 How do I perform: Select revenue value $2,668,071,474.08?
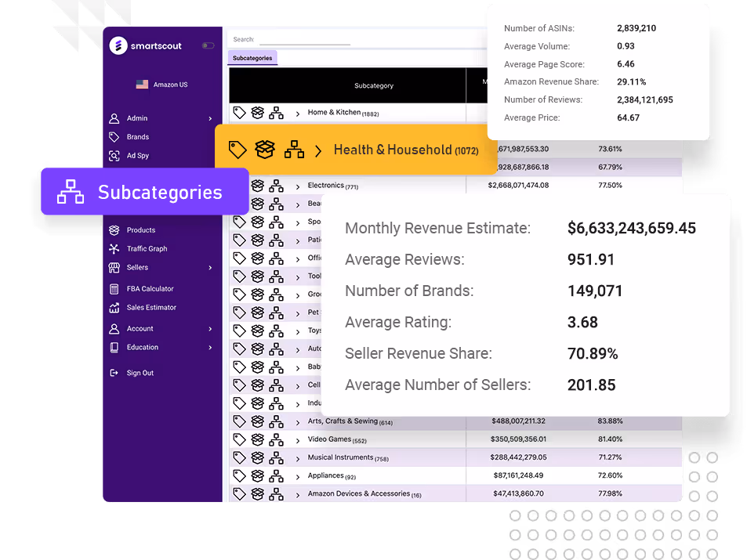[518, 186]
